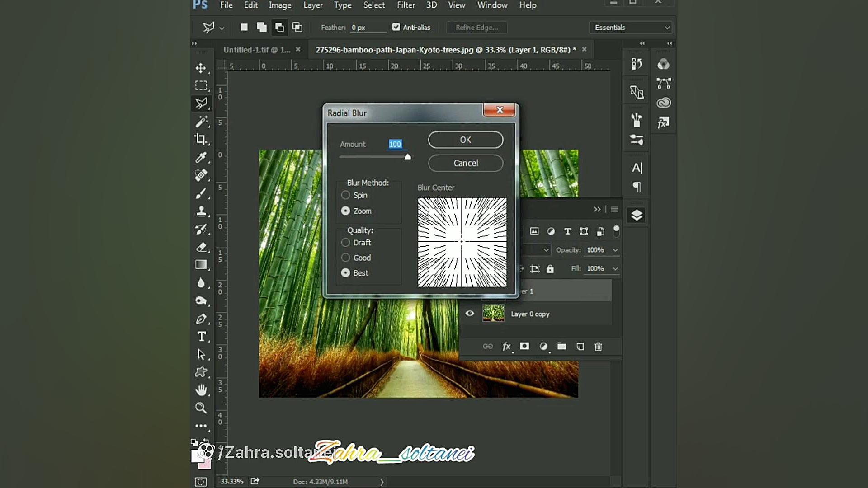Open the File menu
The width and height of the screenshot is (868, 488).
pyautogui.click(x=226, y=5)
